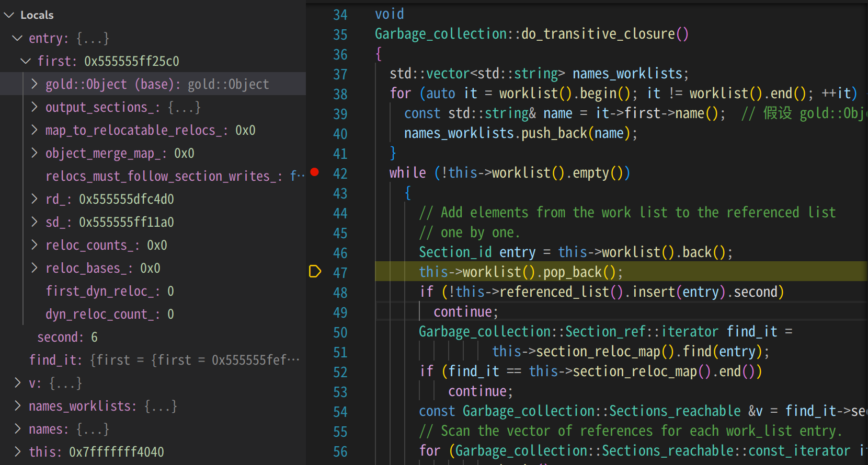
Task: Select the relocs_must_follow_section_writes_ row
Action: [153, 176]
